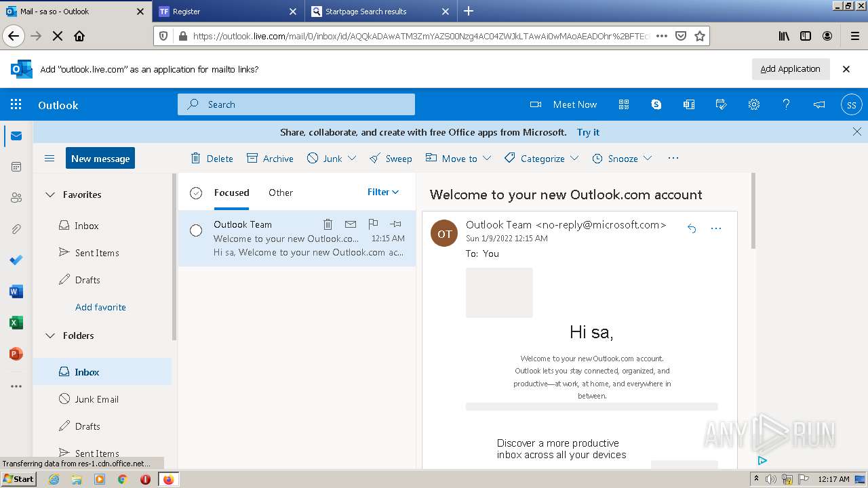Open the Calendar icon in left rail
The image size is (868, 488).
pyautogui.click(x=16, y=167)
